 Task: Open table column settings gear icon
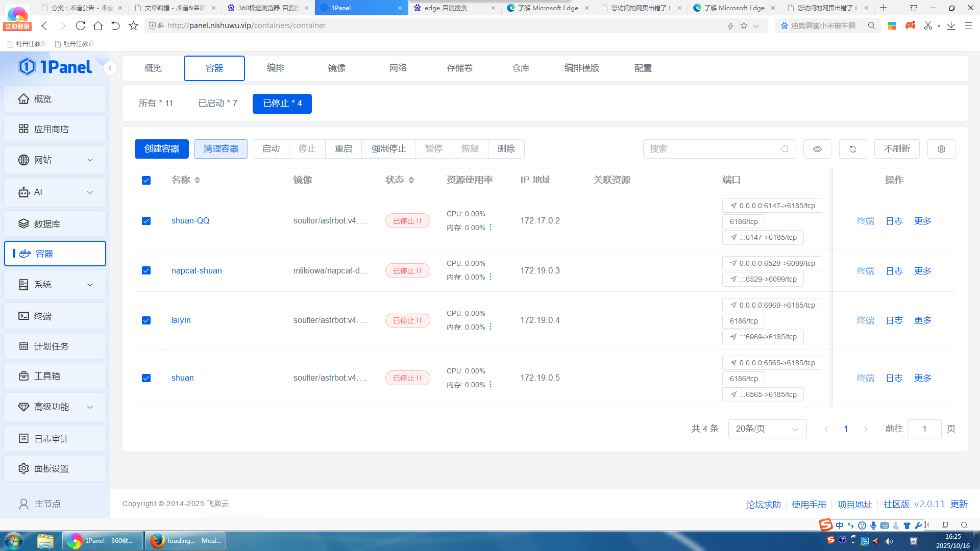point(941,149)
